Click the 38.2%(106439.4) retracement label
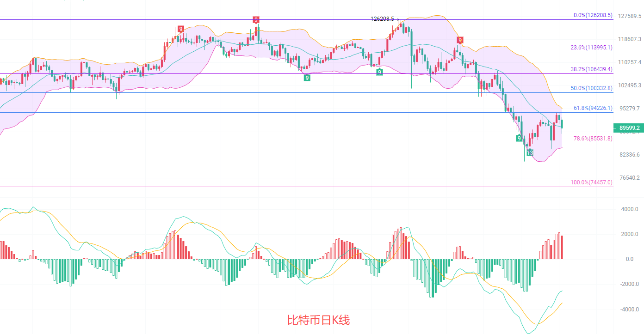 pyautogui.click(x=591, y=69)
